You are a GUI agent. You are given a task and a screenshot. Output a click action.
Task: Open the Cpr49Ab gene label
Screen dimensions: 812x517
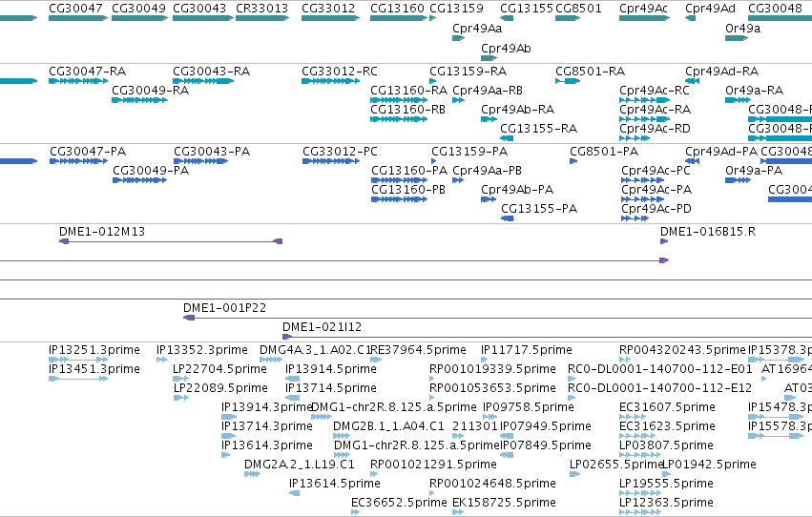[506, 48]
